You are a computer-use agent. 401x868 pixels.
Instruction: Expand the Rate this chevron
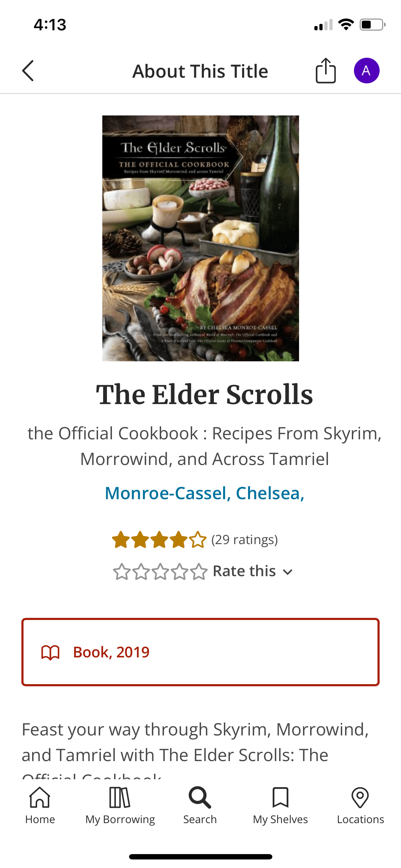(288, 572)
